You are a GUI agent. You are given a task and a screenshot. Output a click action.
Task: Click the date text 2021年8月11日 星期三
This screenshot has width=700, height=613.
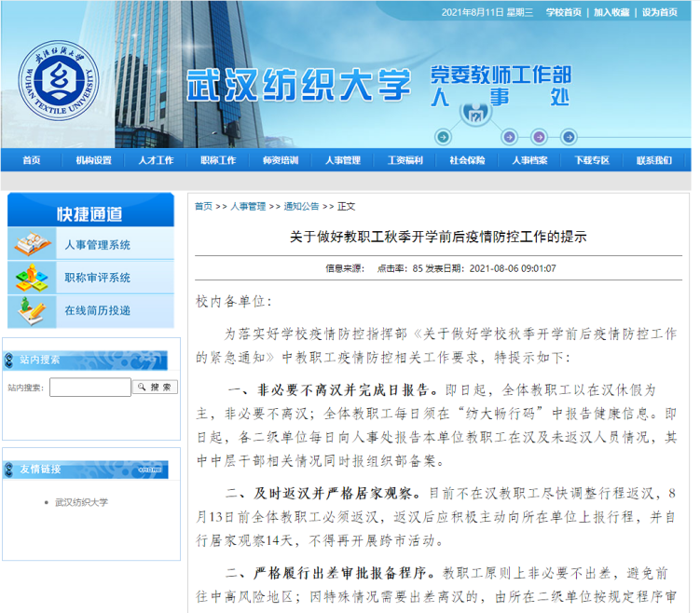point(487,12)
